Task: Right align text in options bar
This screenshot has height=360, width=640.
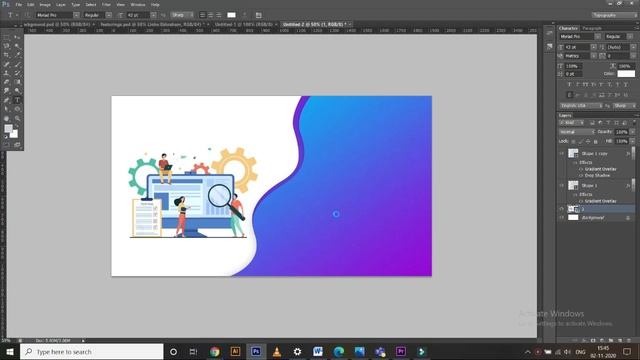Action: (x=219, y=15)
